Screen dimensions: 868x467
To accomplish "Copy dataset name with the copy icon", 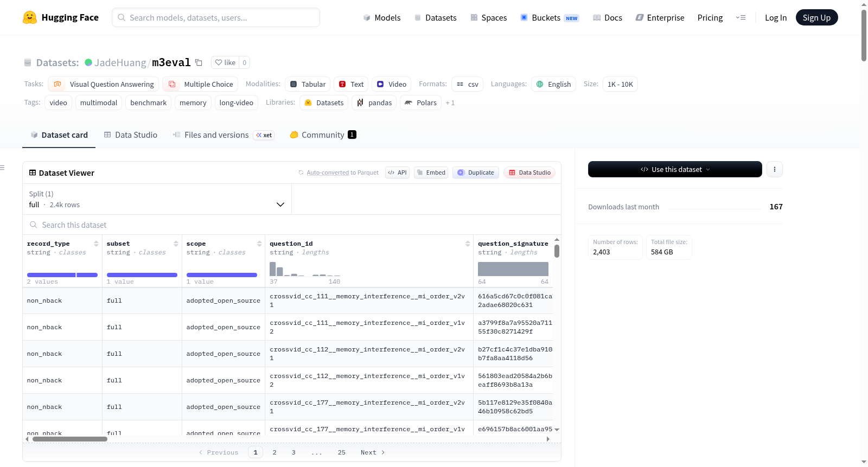I will click(199, 62).
